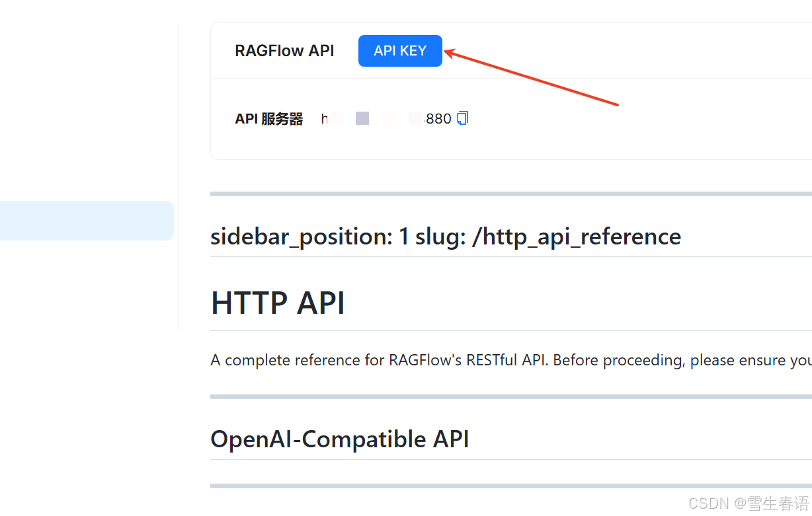Open the HTTP API section heading
This screenshot has width=812, height=516.
278,303
